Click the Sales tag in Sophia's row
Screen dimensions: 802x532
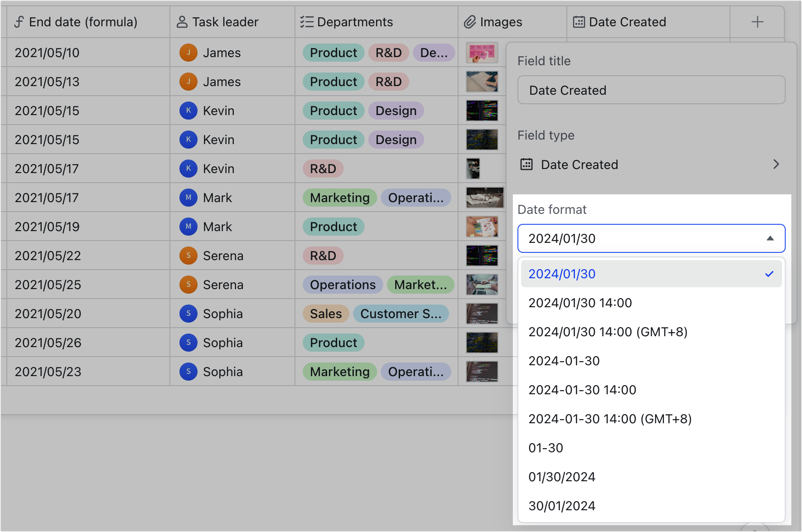(x=325, y=314)
